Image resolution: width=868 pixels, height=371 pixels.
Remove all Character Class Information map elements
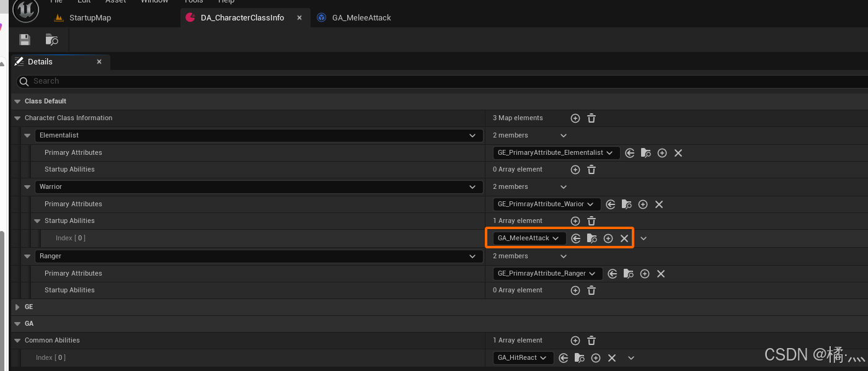tap(591, 118)
